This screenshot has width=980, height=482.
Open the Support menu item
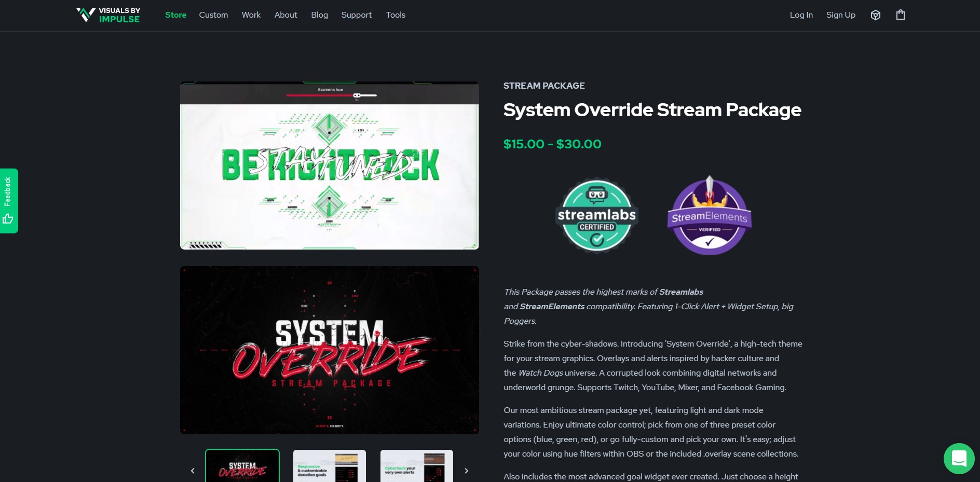pyautogui.click(x=357, y=15)
